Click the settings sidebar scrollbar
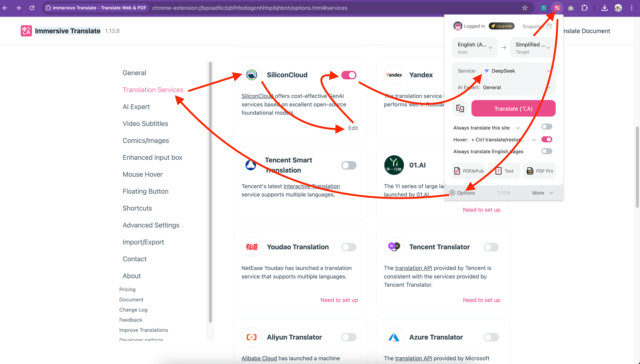Image resolution: width=640 pixels, height=364 pixels. (x=210, y=192)
